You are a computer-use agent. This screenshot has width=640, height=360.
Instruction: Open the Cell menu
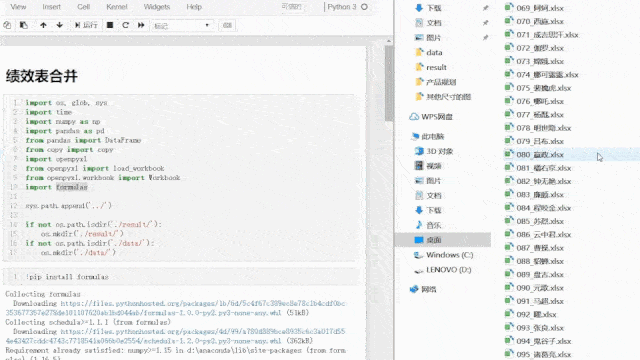[x=84, y=7]
